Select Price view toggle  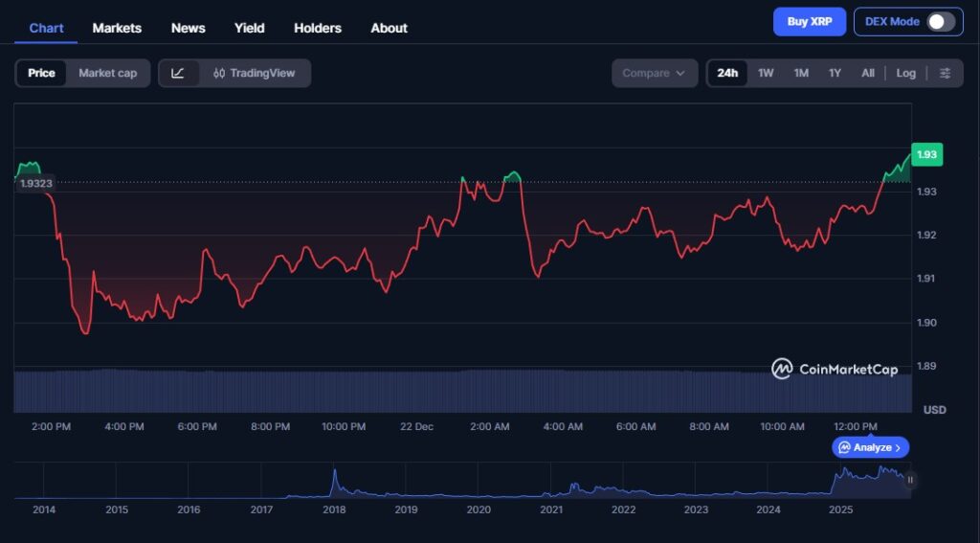[x=41, y=73]
